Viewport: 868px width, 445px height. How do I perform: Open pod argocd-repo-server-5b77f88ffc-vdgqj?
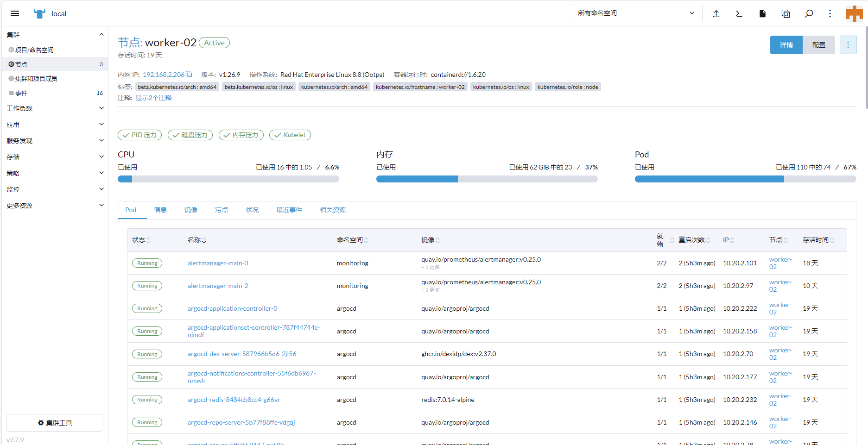(241, 422)
